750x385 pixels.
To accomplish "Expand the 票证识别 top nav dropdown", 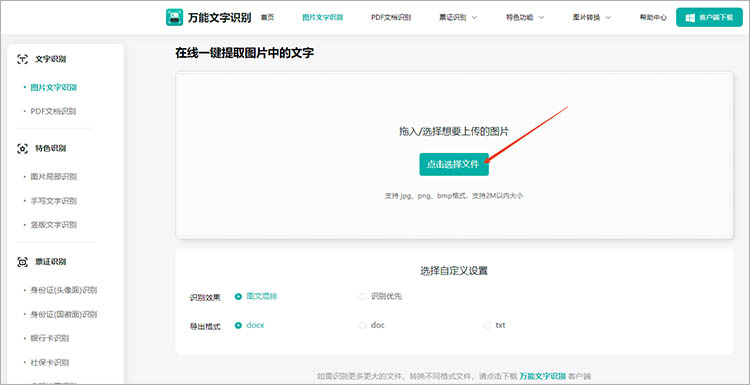I will [458, 17].
